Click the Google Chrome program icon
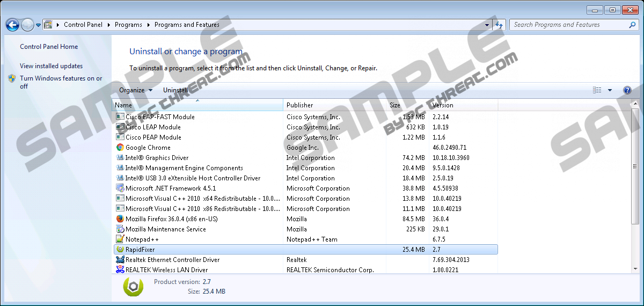The image size is (644, 306). (x=120, y=148)
